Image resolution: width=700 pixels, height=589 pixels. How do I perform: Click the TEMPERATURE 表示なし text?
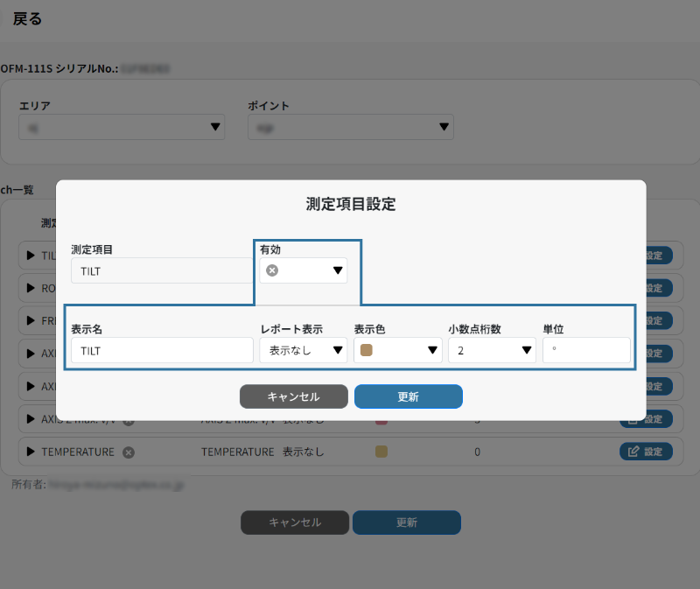point(303,452)
